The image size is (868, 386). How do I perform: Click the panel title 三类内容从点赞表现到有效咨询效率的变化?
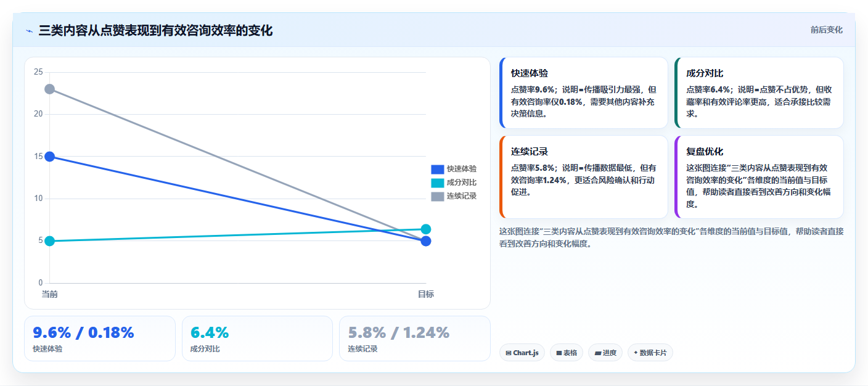coord(155,31)
